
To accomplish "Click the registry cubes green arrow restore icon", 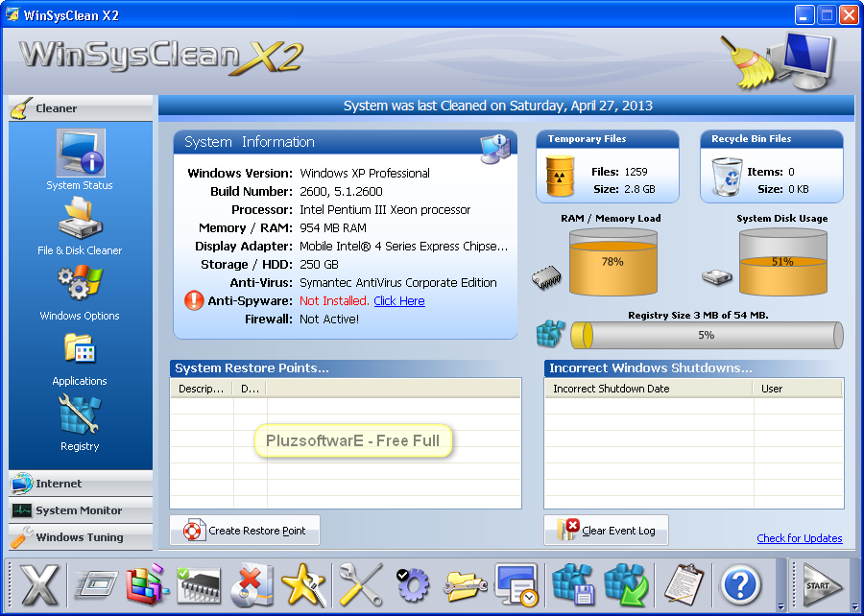I will coord(626,585).
